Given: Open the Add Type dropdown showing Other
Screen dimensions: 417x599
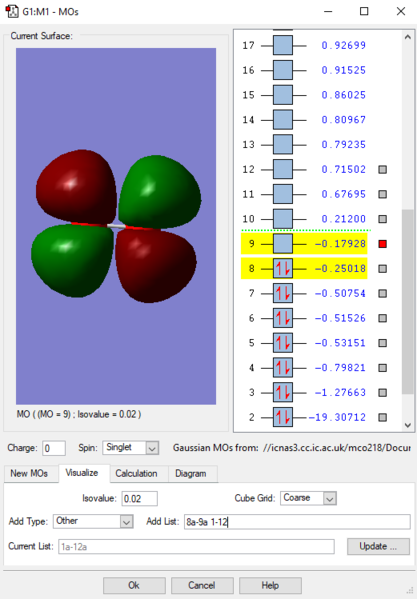Looking at the screenshot, I should (x=93, y=521).
